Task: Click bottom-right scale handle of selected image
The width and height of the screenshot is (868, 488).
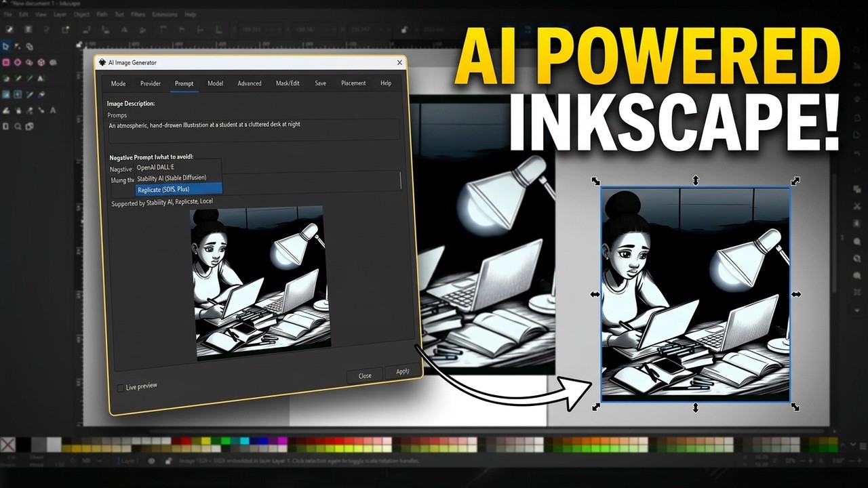Action: (795, 407)
